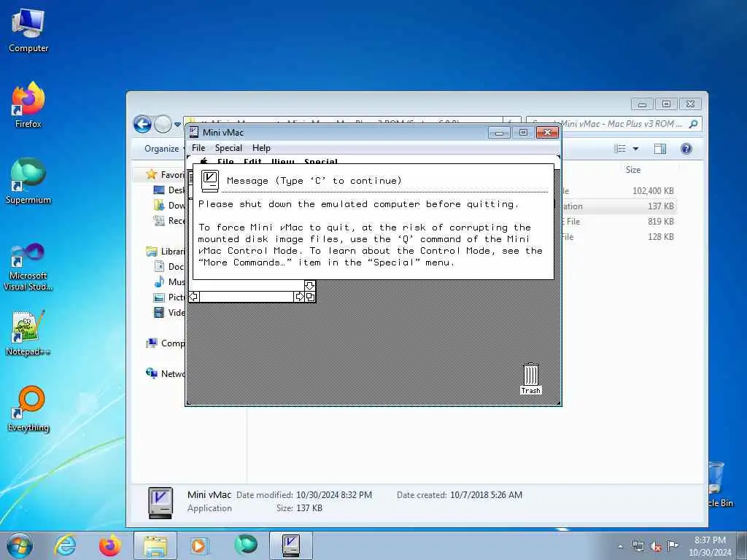This screenshot has height=560, width=747.
Task: Select the Firefox desktop shortcut
Action: pos(28,105)
